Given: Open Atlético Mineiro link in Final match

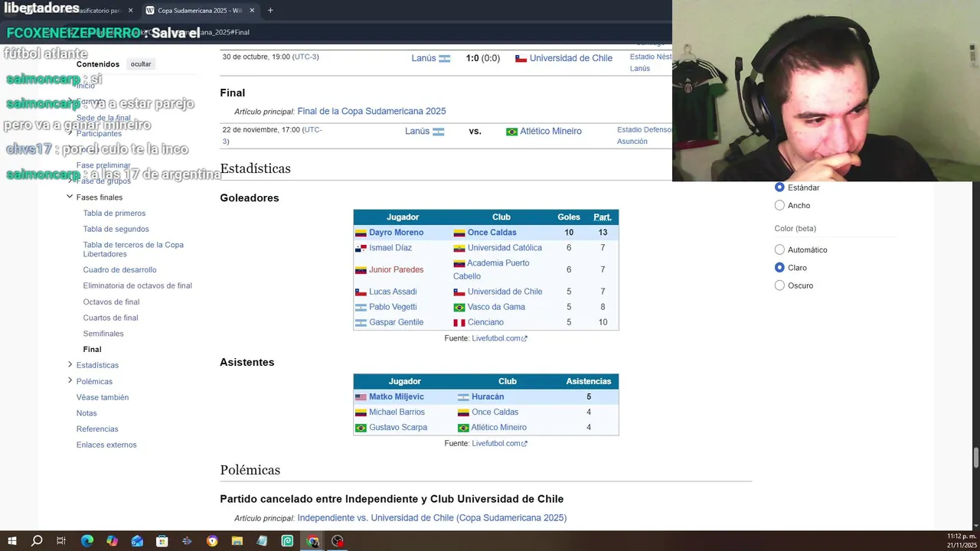Looking at the screenshot, I should pyautogui.click(x=550, y=132).
